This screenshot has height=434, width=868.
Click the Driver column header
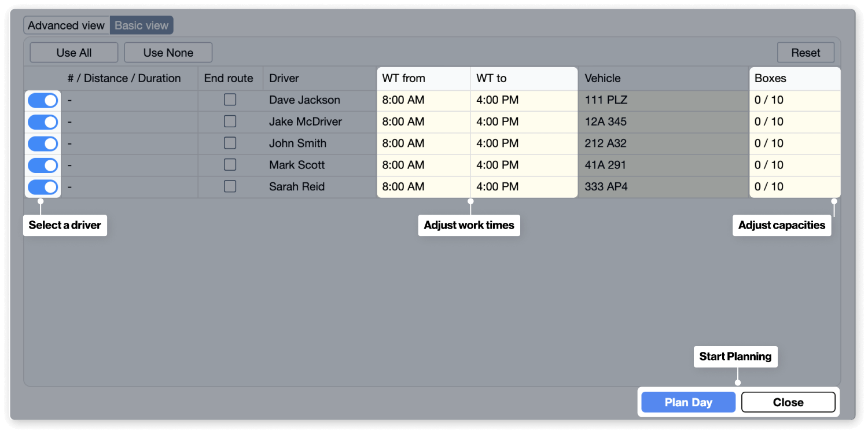[x=284, y=78]
